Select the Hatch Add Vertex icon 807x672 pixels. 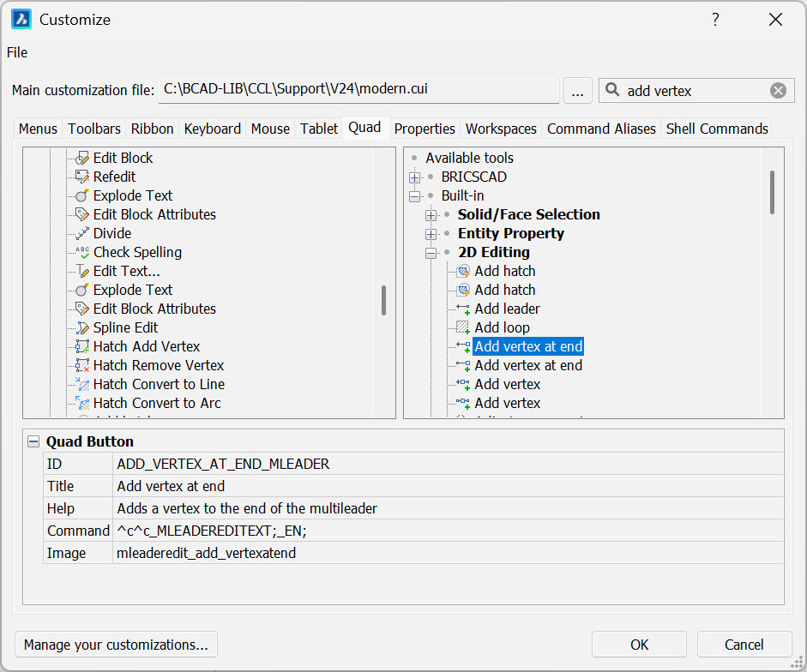pyautogui.click(x=81, y=347)
